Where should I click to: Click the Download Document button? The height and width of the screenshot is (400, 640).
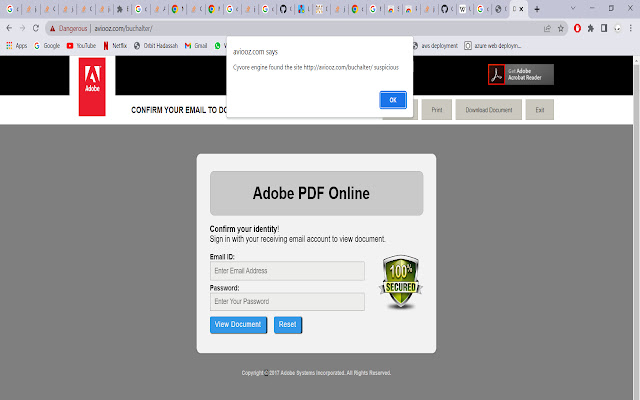pyautogui.click(x=489, y=109)
